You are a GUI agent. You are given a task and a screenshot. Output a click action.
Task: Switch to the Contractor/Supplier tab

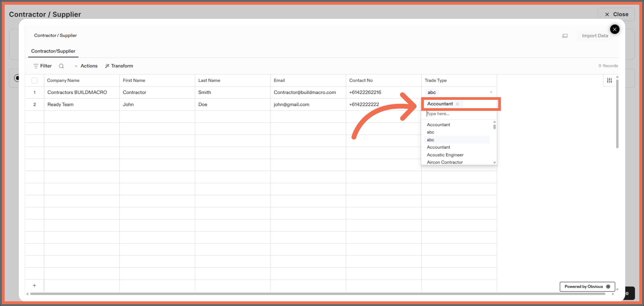click(53, 51)
